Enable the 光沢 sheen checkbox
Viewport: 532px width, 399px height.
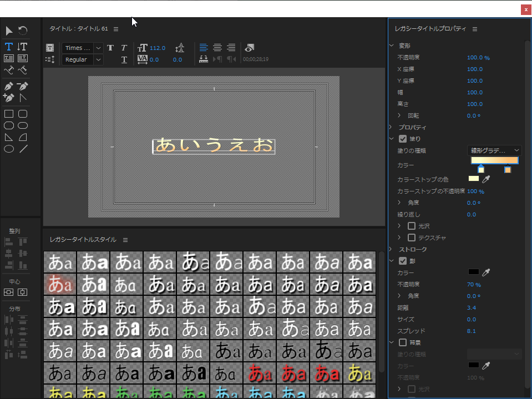[x=412, y=226]
